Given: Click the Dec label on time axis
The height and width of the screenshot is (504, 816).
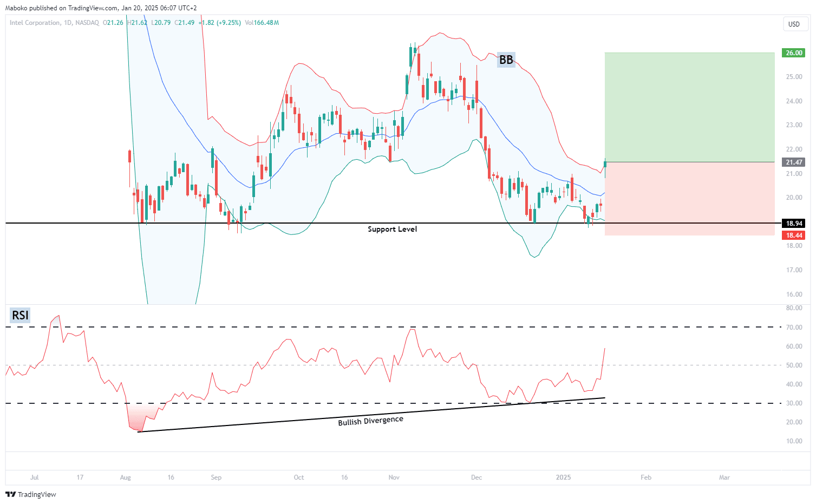Looking at the screenshot, I should (476, 477).
